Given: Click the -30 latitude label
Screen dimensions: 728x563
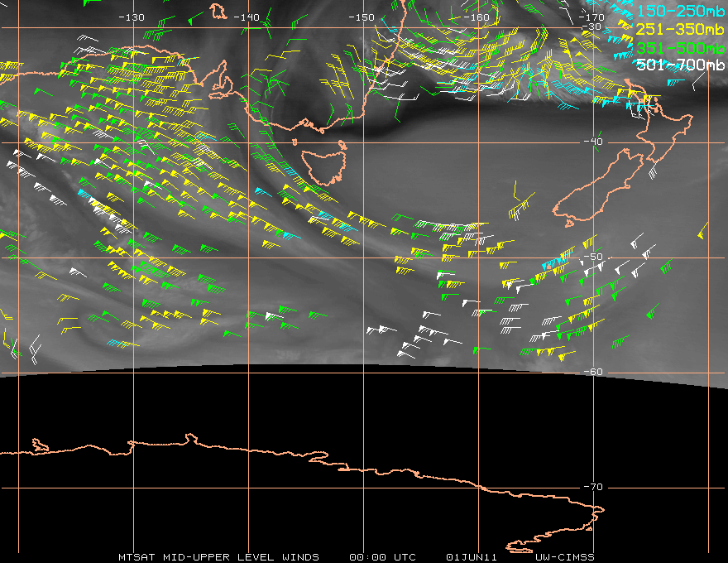Looking at the screenshot, I should click(x=592, y=26).
